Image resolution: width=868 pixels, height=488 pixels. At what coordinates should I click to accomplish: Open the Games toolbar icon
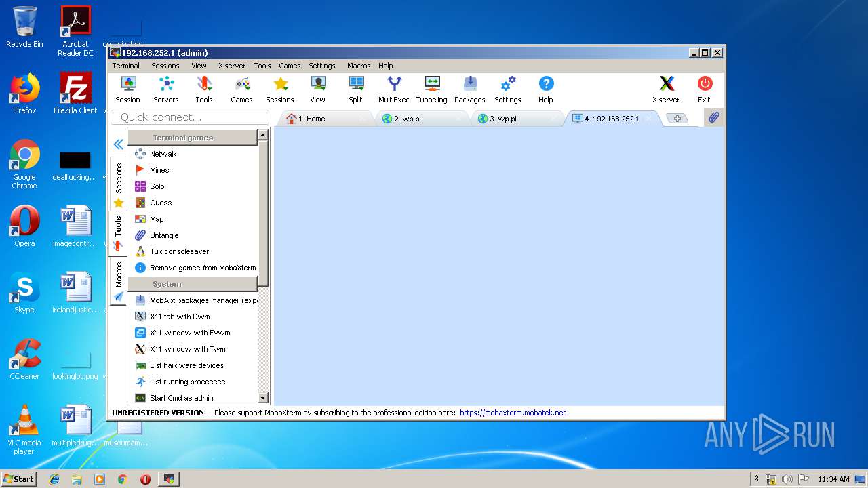point(241,89)
